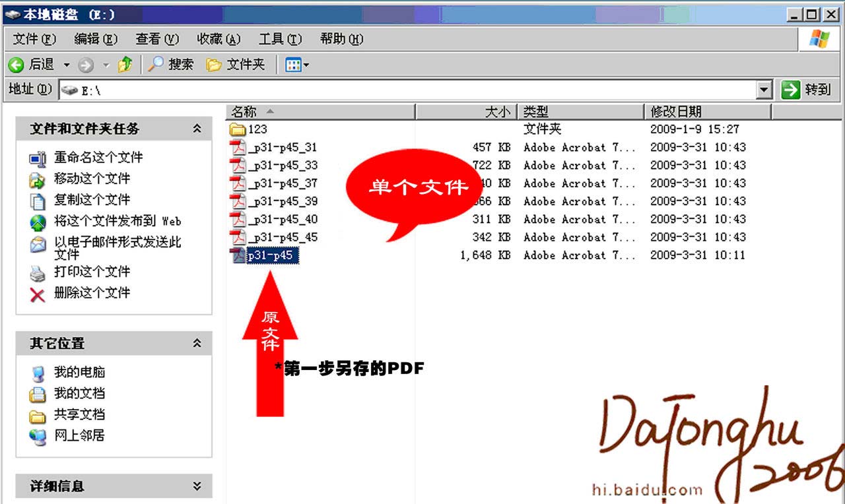Viewport: 845px width, 504px height.
Task: Open the 搜索 search tool
Action: pyautogui.click(x=170, y=65)
